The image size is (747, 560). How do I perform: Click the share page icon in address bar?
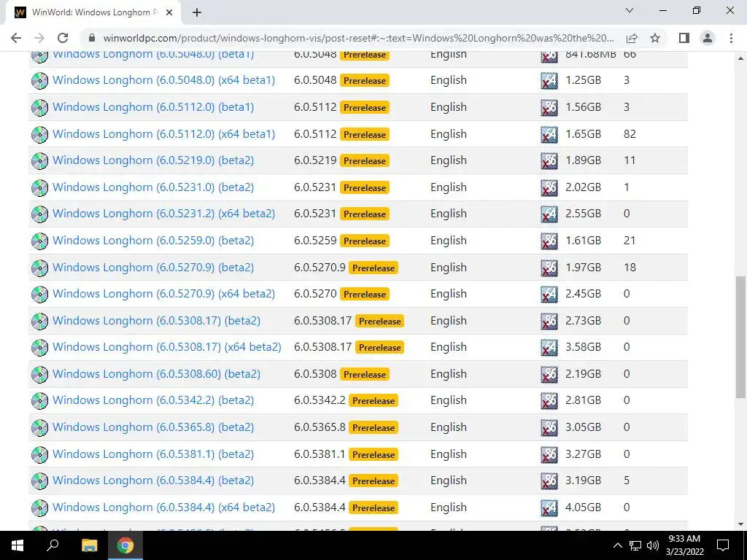pyautogui.click(x=632, y=38)
